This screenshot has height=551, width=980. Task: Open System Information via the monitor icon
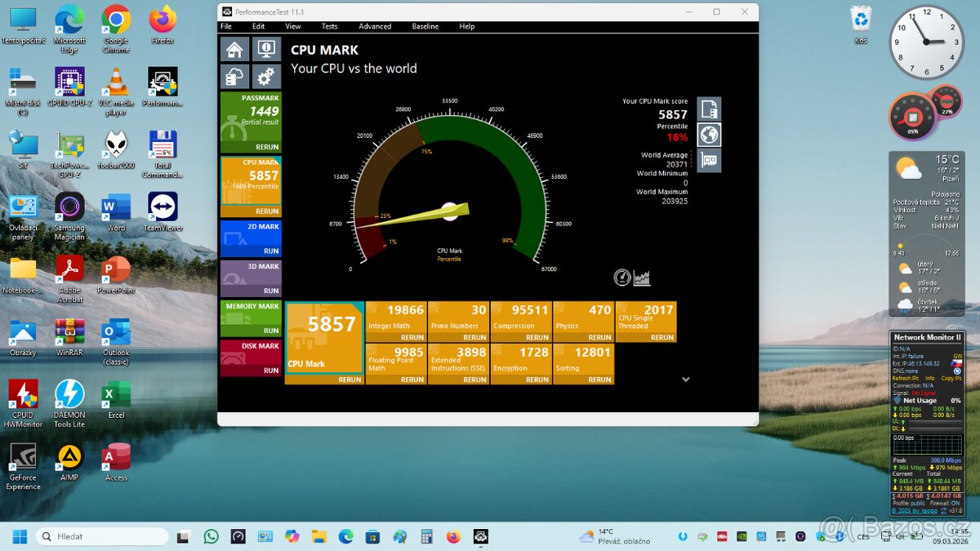pyautogui.click(x=267, y=49)
